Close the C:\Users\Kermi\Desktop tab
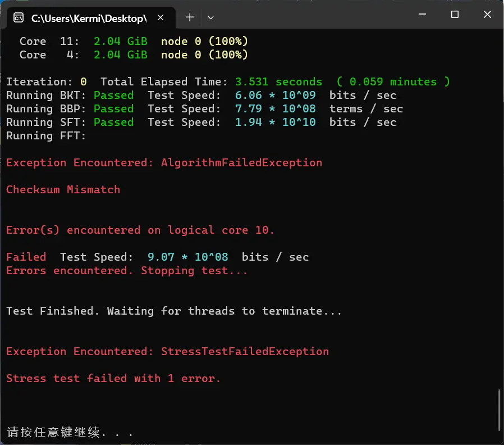 pos(161,17)
